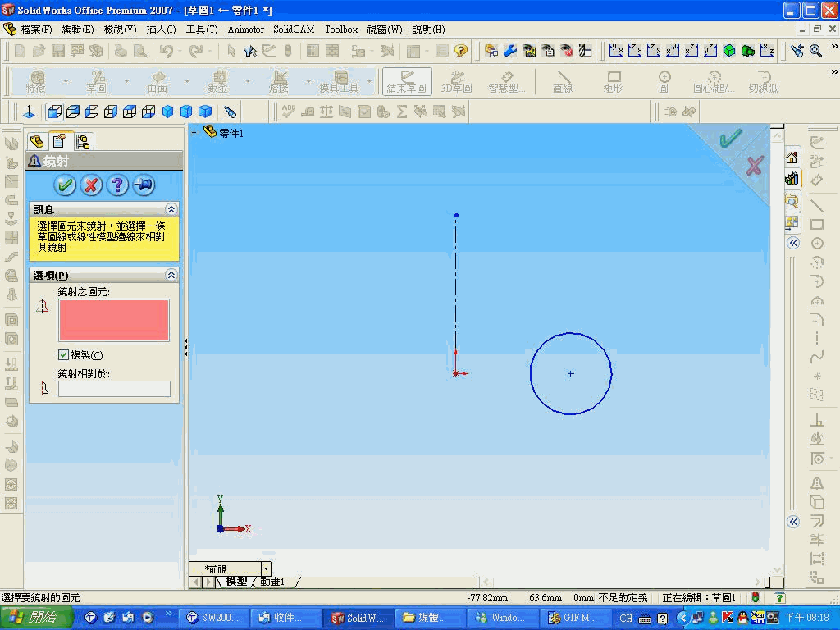Open ConfigurationManager tab
The image size is (840, 630).
[x=83, y=141]
